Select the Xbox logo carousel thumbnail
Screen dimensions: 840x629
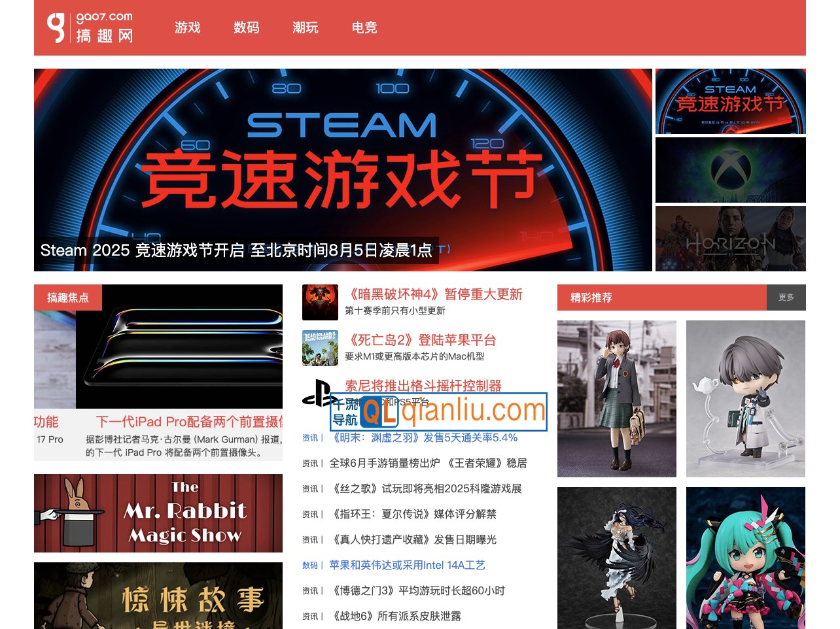(x=730, y=170)
